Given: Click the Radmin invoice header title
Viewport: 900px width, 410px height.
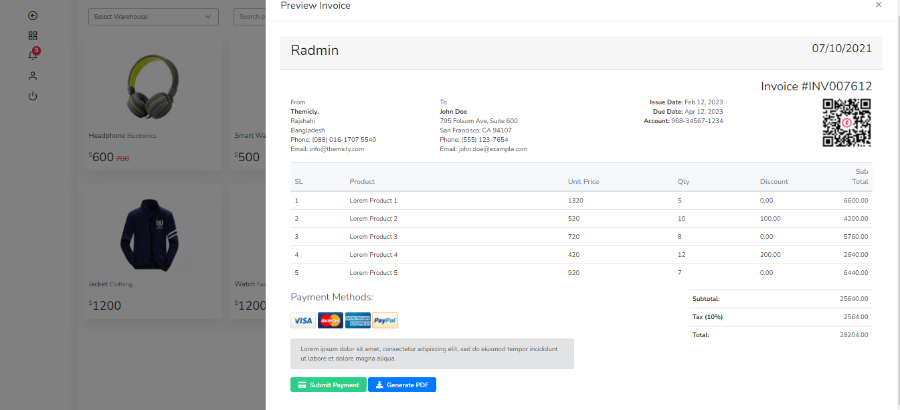Looking at the screenshot, I should click(x=315, y=51).
